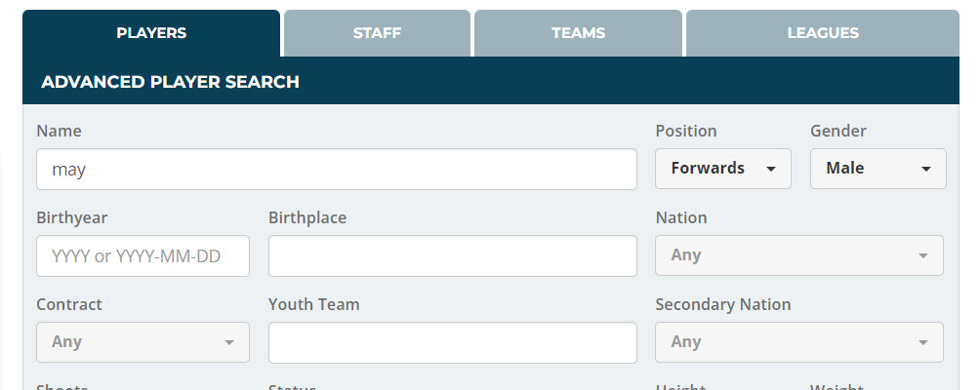980x390 pixels.
Task: Select the Youth Team input field
Action: pyautogui.click(x=452, y=342)
